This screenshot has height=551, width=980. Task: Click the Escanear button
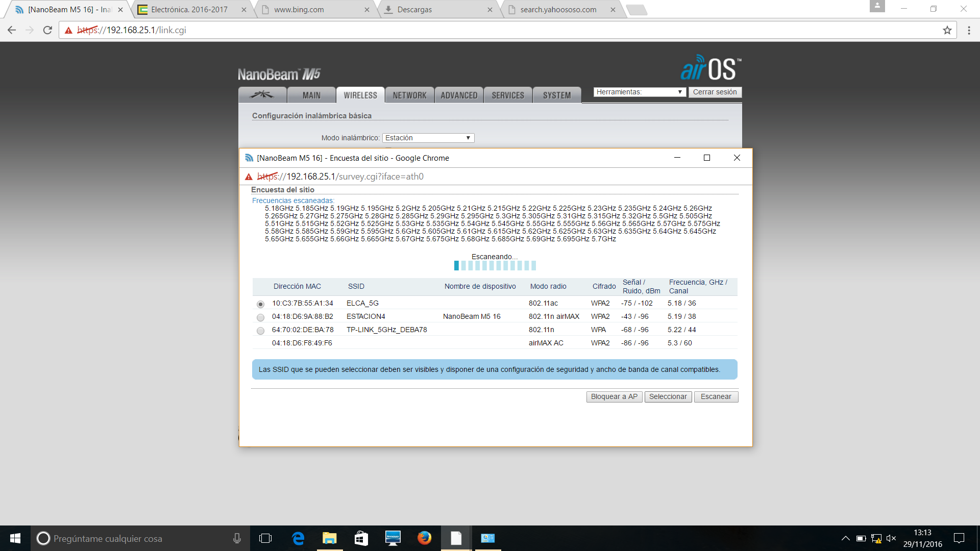716,396
